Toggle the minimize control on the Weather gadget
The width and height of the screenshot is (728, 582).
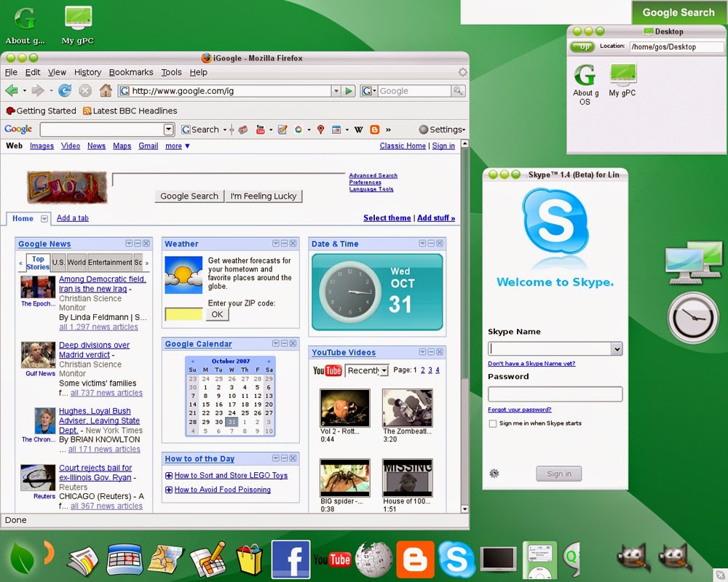coord(282,244)
